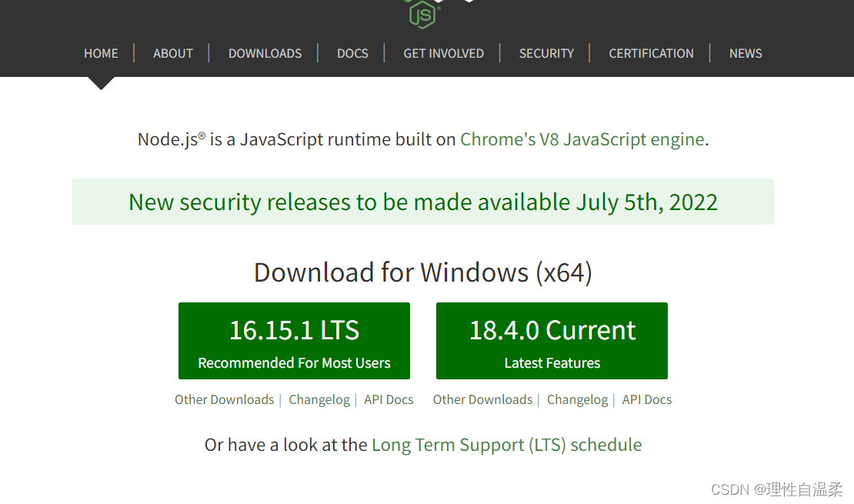Open the New security releases announcement banner
The height and width of the screenshot is (504, 854).
tap(422, 202)
